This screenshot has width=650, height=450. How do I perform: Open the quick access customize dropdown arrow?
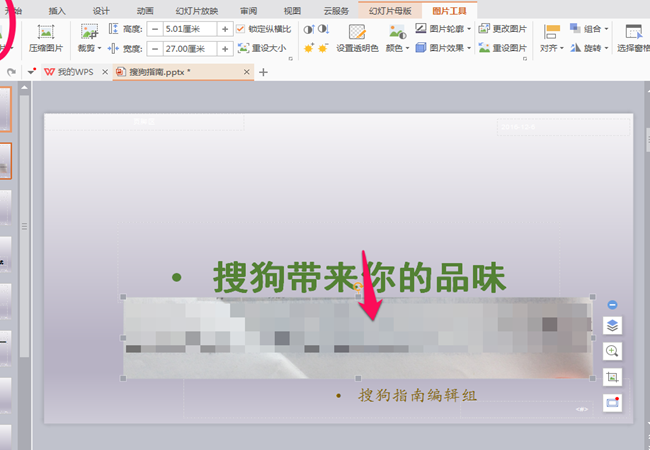[32, 72]
